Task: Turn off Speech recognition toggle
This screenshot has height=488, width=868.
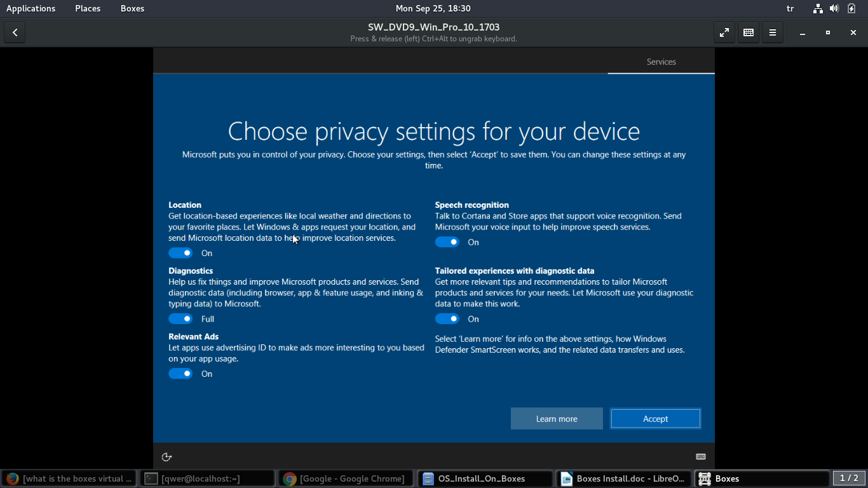Action: click(x=447, y=242)
